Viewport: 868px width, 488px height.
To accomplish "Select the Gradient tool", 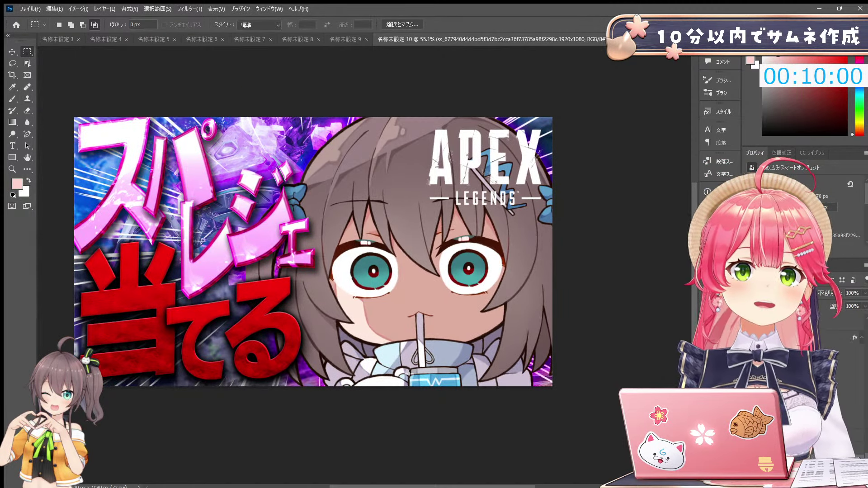I will 12,122.
